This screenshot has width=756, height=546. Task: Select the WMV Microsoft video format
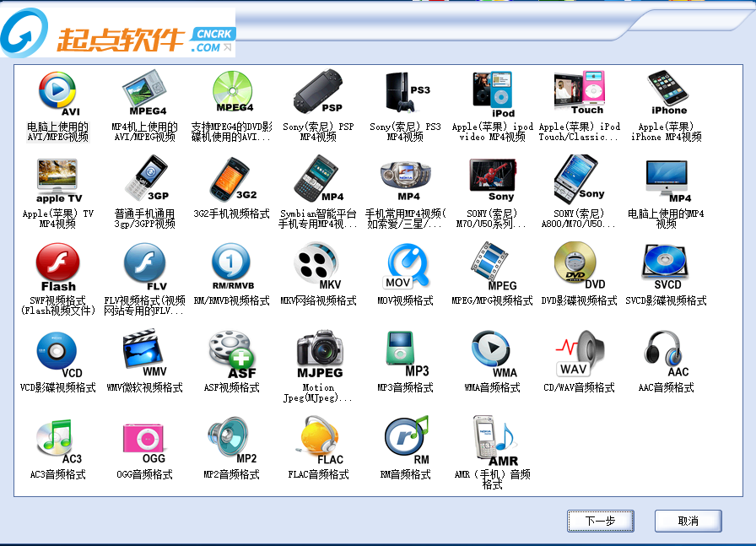144,353
